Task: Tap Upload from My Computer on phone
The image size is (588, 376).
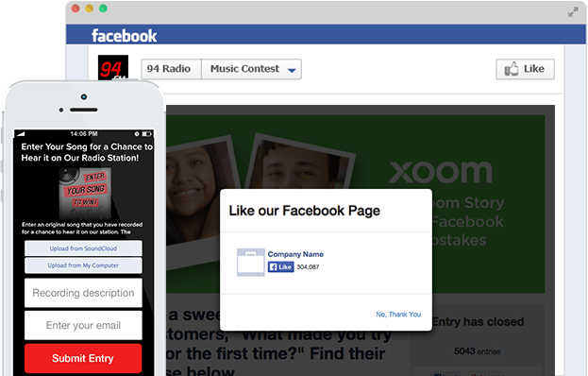Action: pos(83,265)
